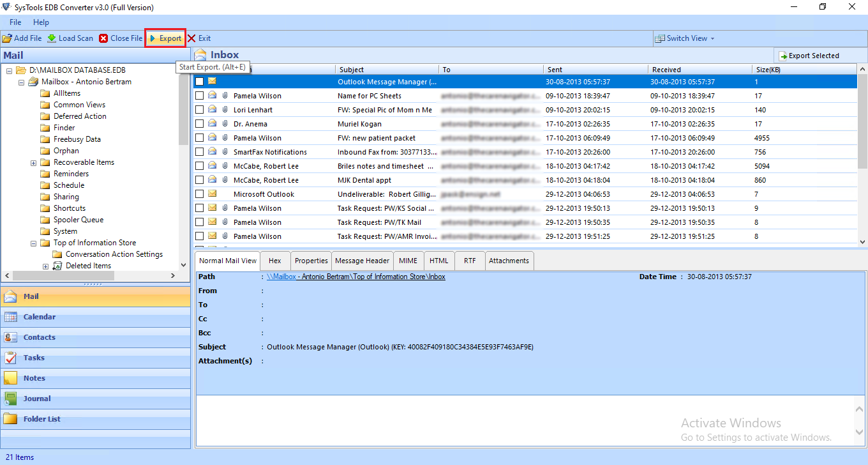
Task: Sort by the Size(KB) column header
Action: [804, 70]
